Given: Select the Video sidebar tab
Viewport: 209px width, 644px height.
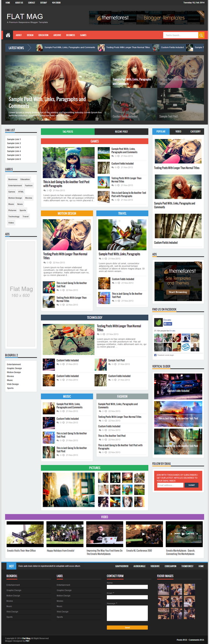Looking at the screenshot, I should pos(178,132).
